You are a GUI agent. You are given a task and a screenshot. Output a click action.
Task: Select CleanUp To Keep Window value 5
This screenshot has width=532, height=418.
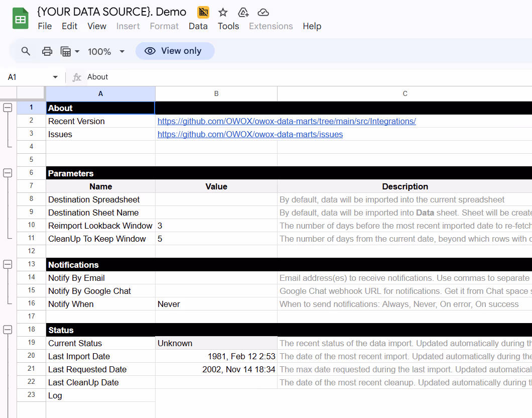(216, 239)
